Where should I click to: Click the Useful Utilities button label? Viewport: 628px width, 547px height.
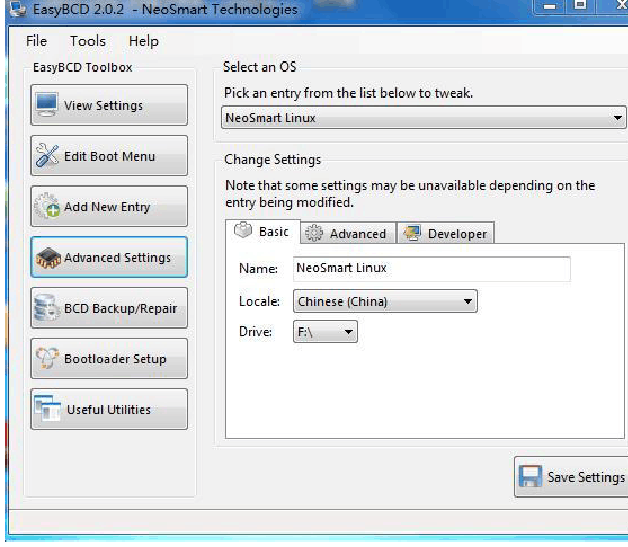tap(109, 409)
